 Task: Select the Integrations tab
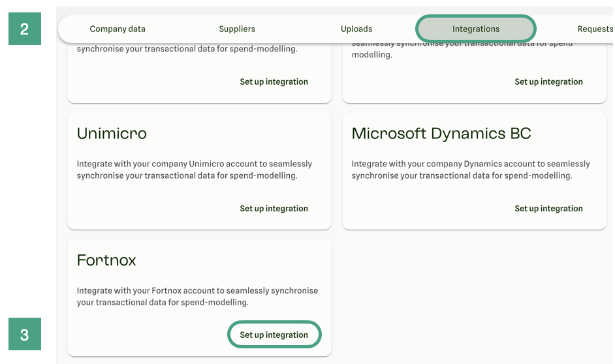[476, 29]
